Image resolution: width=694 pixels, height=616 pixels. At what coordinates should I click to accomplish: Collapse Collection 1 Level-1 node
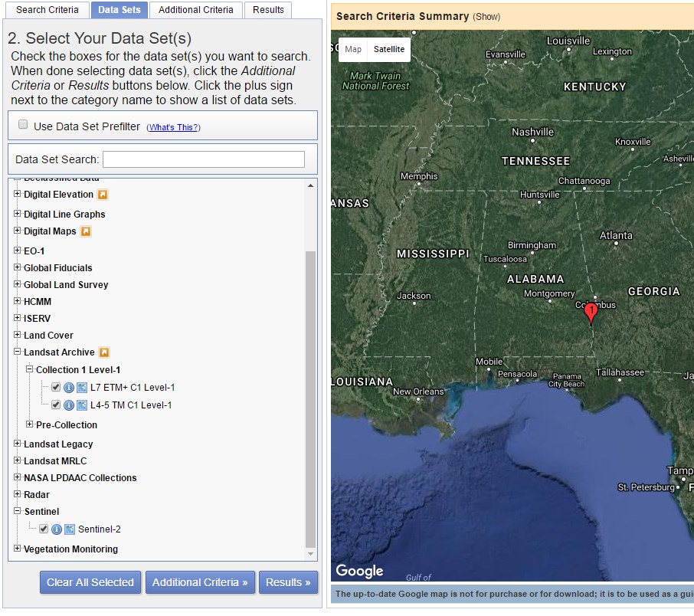[30, 369]
